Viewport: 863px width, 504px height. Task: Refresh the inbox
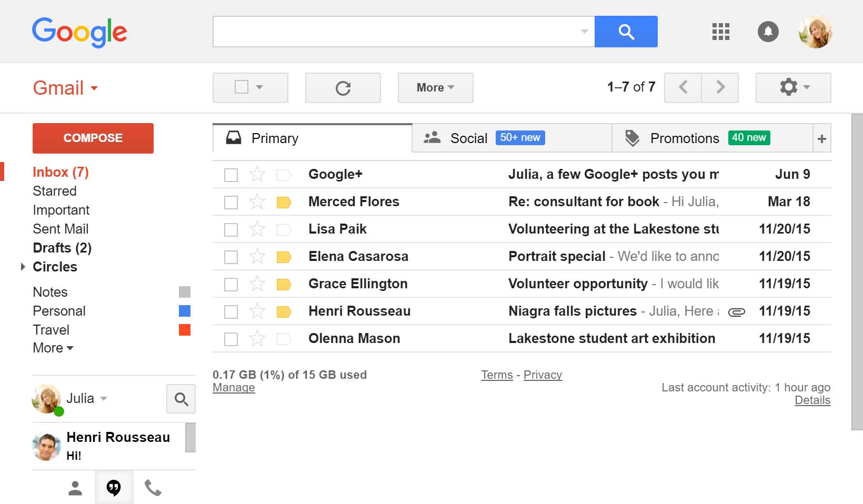tap(343, 88)
